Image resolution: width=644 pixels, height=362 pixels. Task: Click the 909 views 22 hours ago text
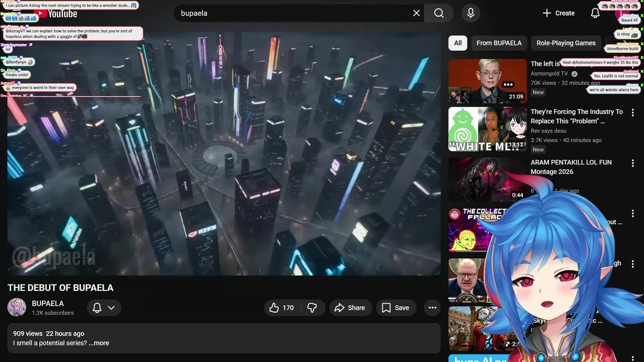coord(49,333)
